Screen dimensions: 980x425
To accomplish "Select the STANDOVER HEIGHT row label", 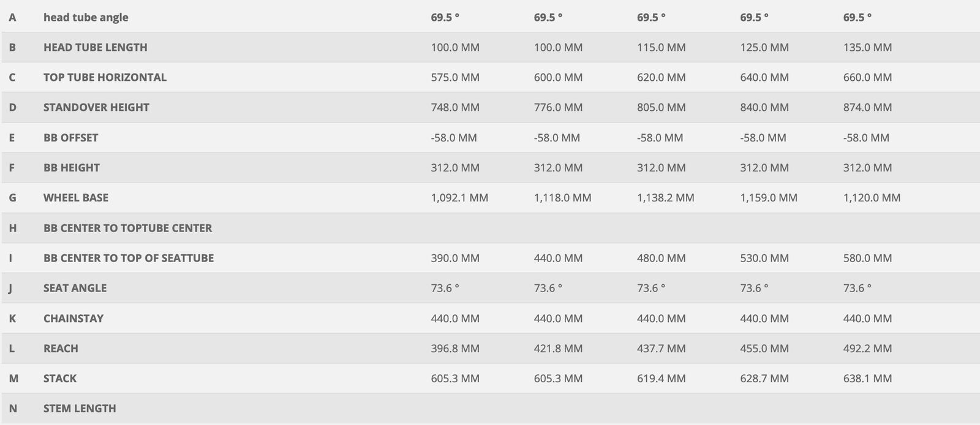I will click(x=96, y=107).
